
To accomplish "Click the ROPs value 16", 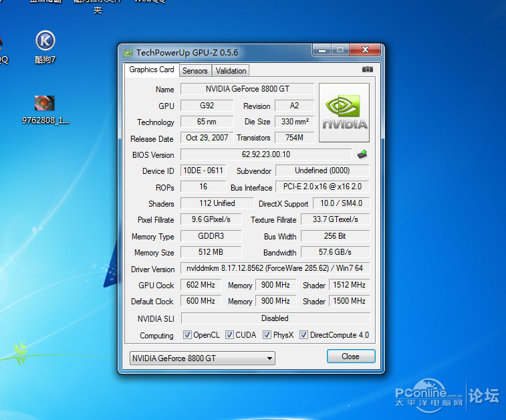I will [x=203, y=187].
